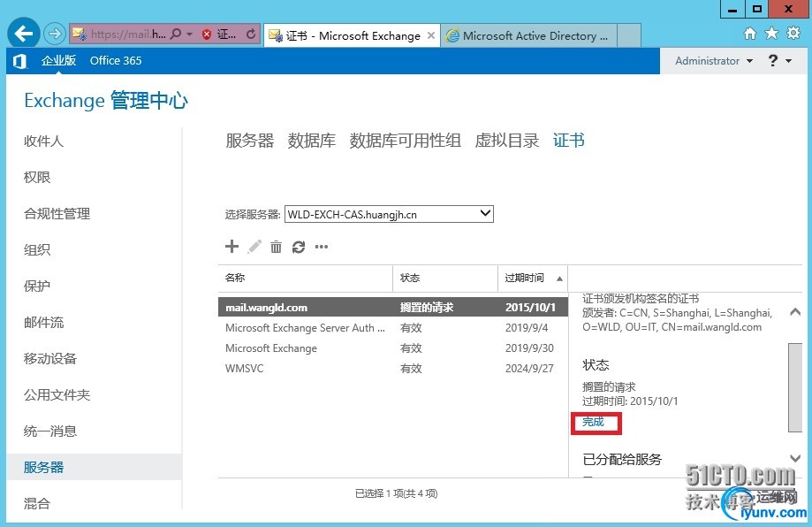Delete selected certificate with trash icon

276,247
